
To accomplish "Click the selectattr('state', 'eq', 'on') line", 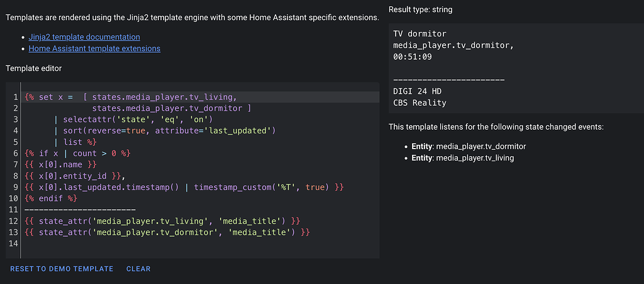I will [x=133, y=120].
